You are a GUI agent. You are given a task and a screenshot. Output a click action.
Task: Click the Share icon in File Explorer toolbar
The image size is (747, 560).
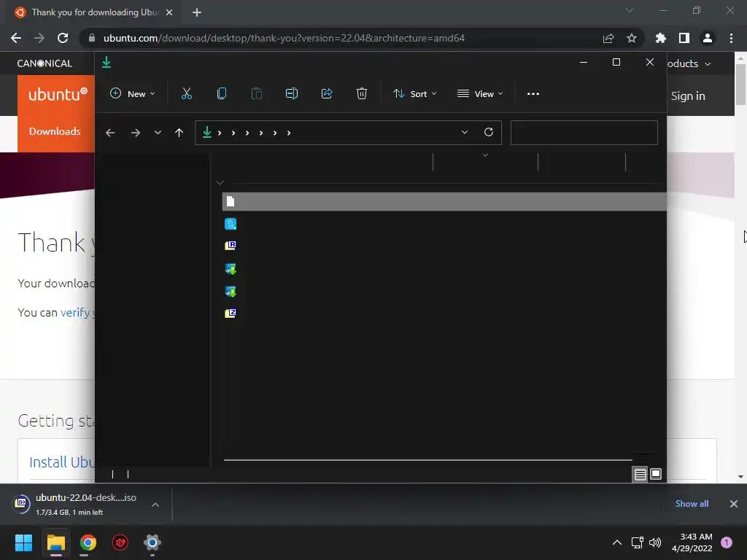pos(327,94)
